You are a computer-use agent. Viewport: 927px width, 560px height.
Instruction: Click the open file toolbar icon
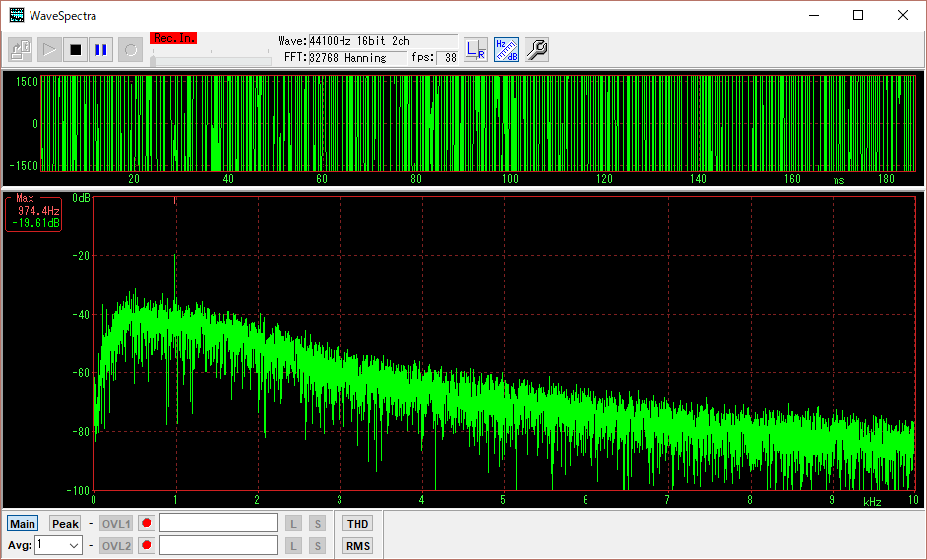tap(21, 49)
